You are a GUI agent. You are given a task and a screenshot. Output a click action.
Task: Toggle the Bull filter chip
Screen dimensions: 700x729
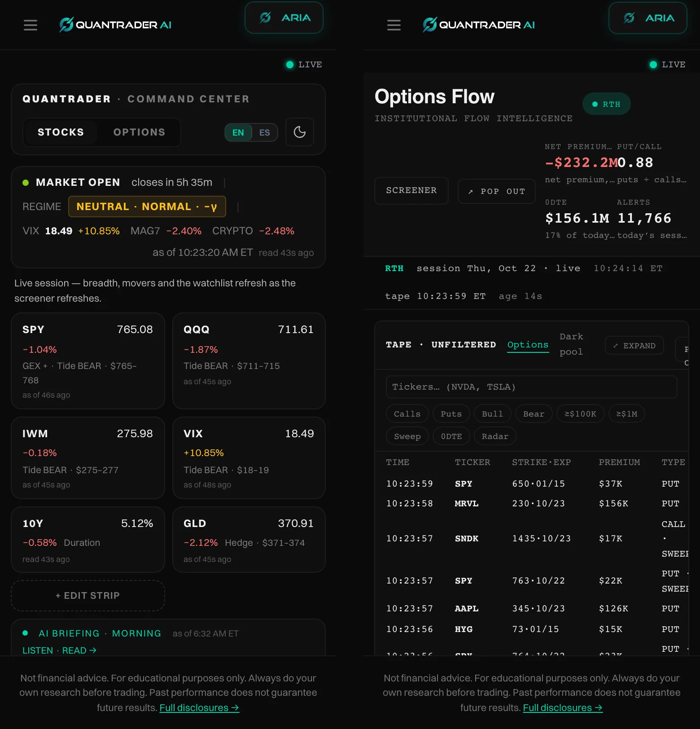(492, 414)
